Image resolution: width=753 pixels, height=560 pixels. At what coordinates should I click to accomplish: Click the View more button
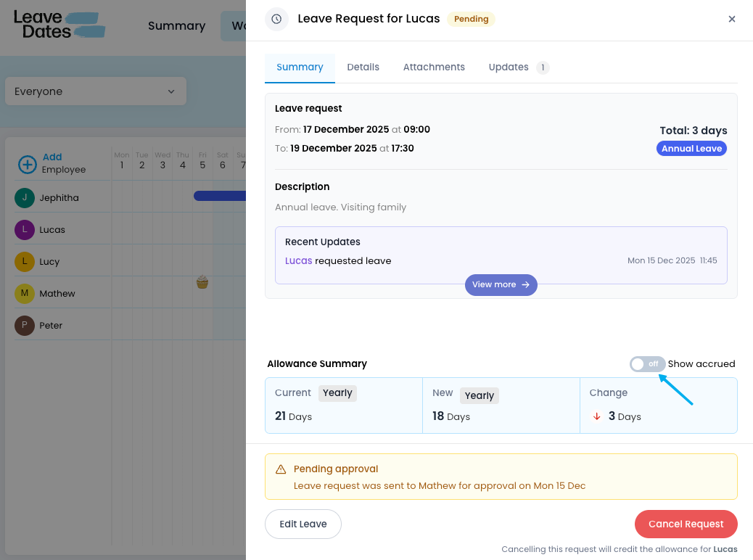[x=501, y=284]
